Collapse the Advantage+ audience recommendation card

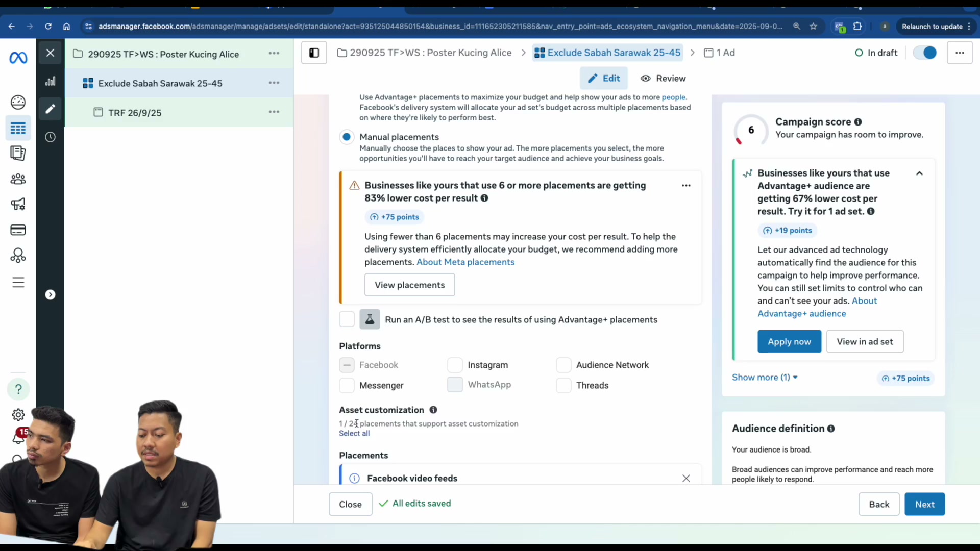tap(919, 173)
